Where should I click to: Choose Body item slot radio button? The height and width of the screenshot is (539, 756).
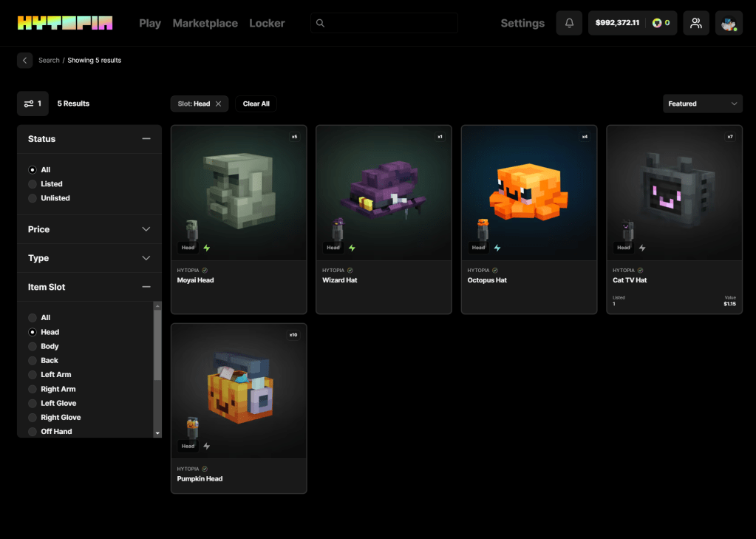(33, 346)
